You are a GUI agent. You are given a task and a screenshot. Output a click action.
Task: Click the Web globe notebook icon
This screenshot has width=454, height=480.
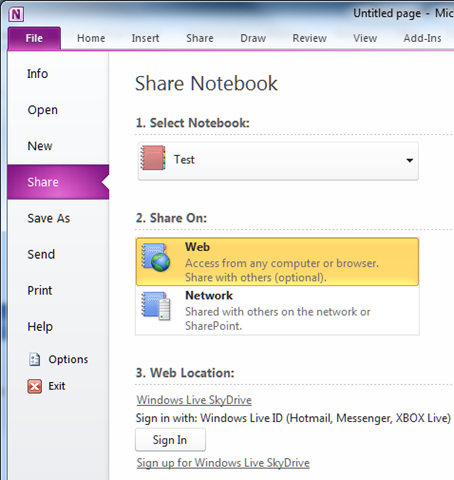(x=155, y=257)
